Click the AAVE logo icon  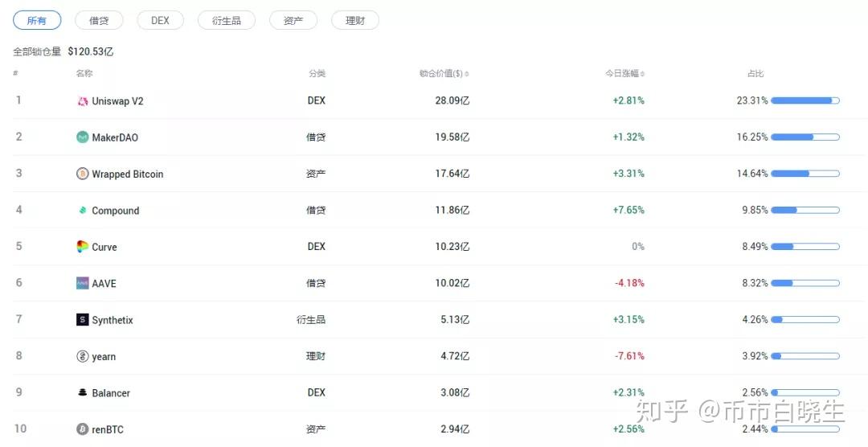click(82, 283)
